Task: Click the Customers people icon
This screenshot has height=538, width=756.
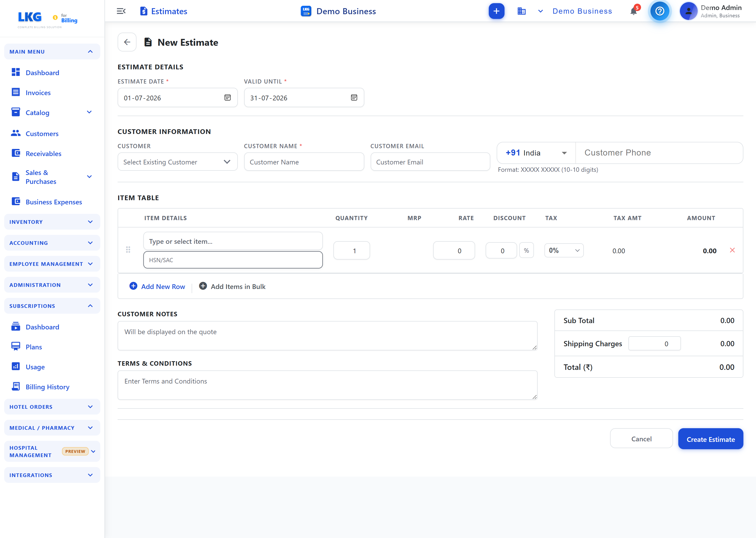Action: click(x=15, y=133)
